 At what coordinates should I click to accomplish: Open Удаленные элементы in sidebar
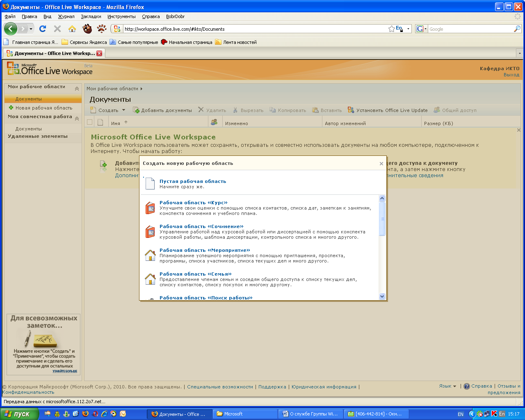click(38, 136)
